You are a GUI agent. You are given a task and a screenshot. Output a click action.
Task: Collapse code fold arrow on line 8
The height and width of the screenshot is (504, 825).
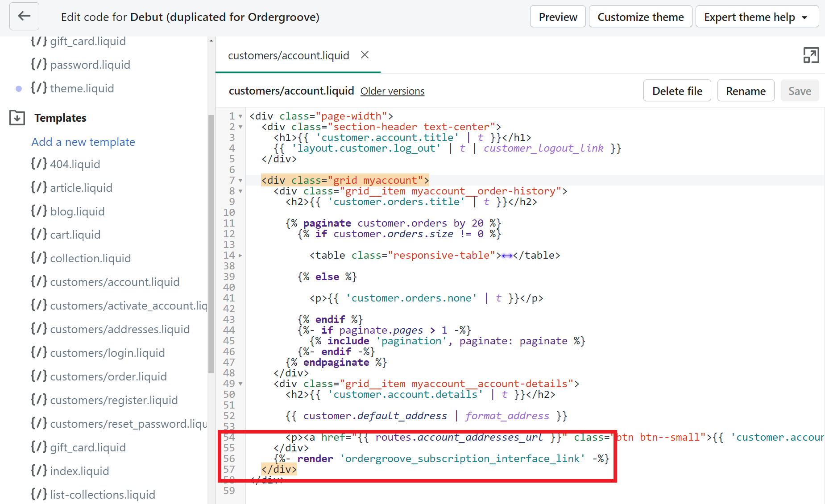coord(240,191)
